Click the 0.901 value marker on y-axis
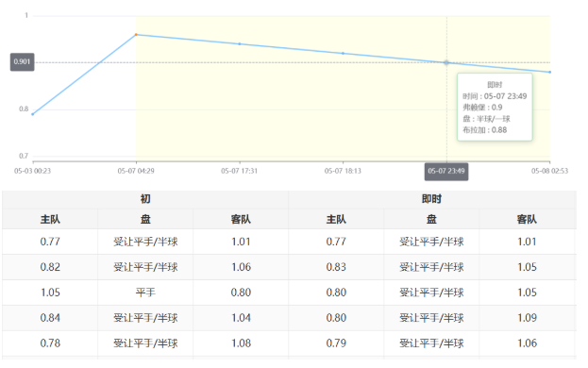 pyautogui.click(x=22, y=62)
